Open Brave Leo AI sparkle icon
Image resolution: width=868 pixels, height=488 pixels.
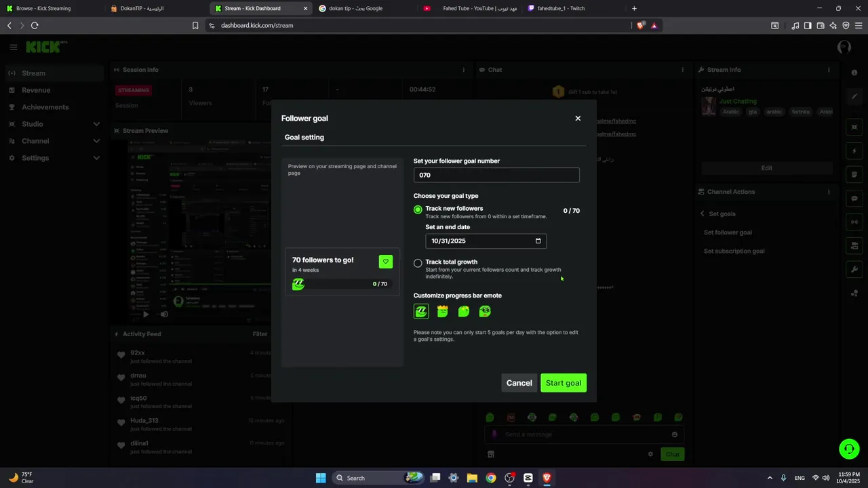coord(833,26)
